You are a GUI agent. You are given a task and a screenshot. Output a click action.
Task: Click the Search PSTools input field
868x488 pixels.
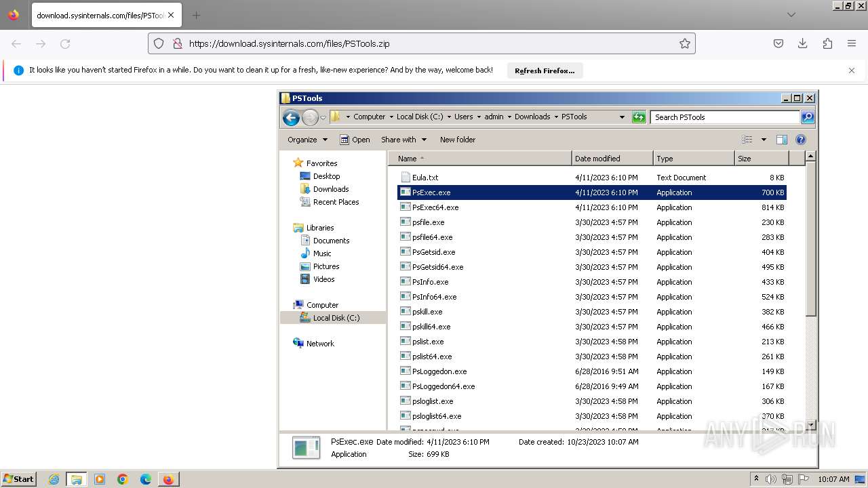tap(725, 117)
